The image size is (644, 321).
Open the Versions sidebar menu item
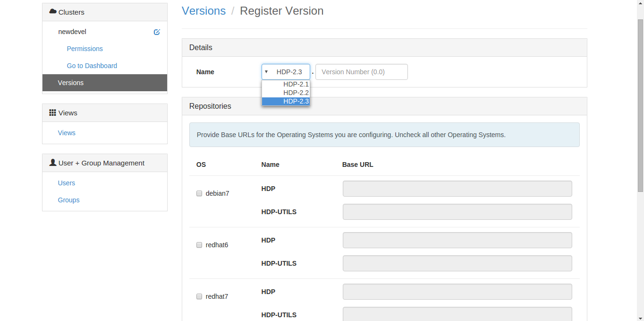tap(71, 83)
